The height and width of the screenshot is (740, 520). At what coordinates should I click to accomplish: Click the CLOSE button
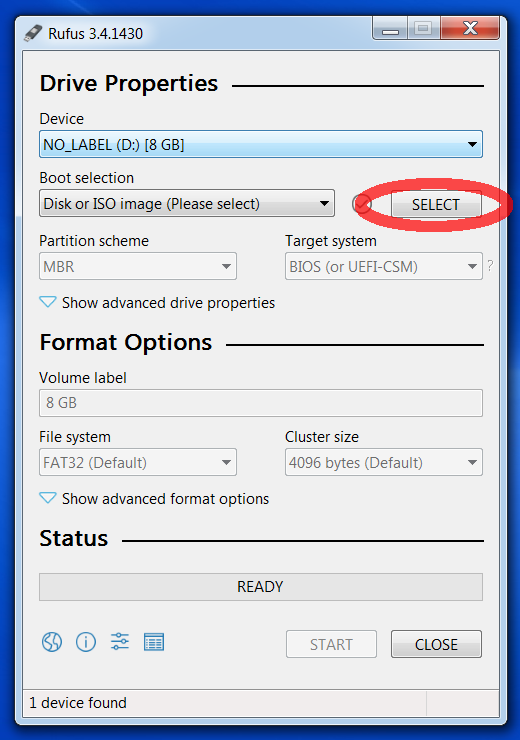coord(436,644)
